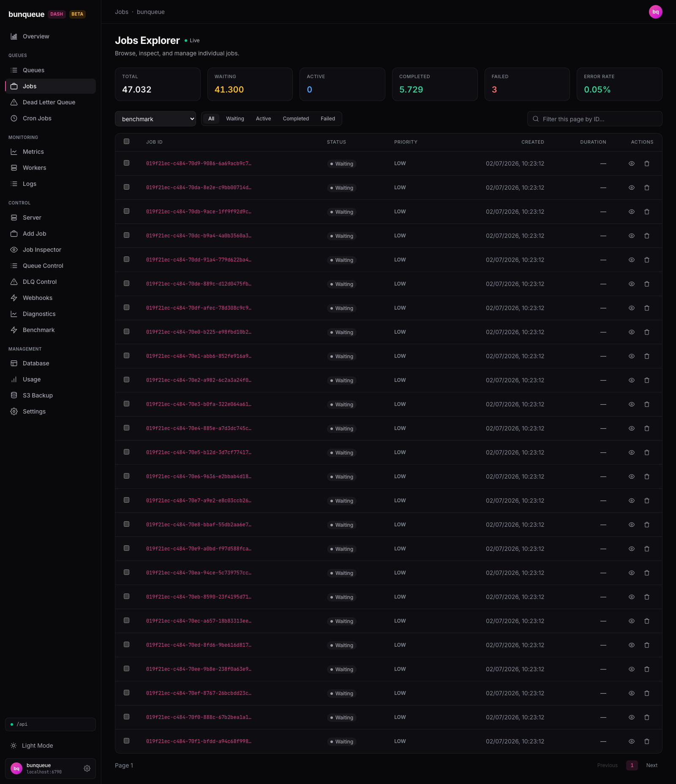Click the Jobs breadcrumb link
676x784 pixels.
coord(122,12)
